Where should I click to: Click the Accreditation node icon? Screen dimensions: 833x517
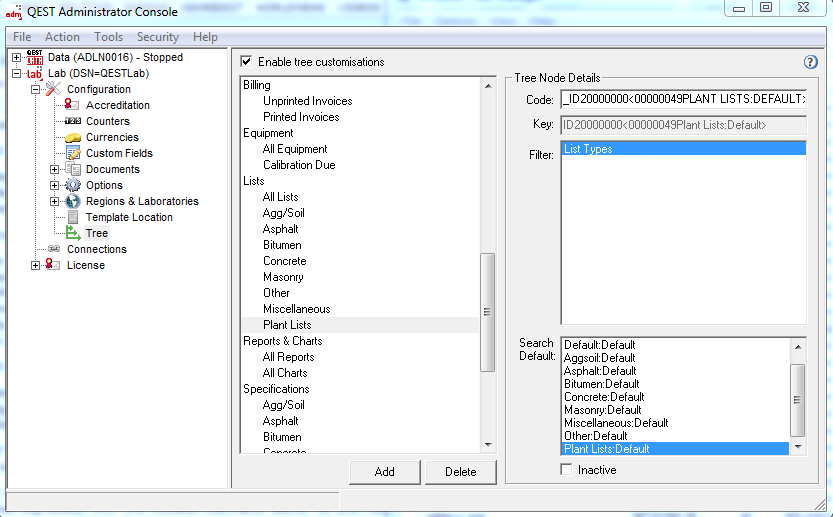[72, 105]
